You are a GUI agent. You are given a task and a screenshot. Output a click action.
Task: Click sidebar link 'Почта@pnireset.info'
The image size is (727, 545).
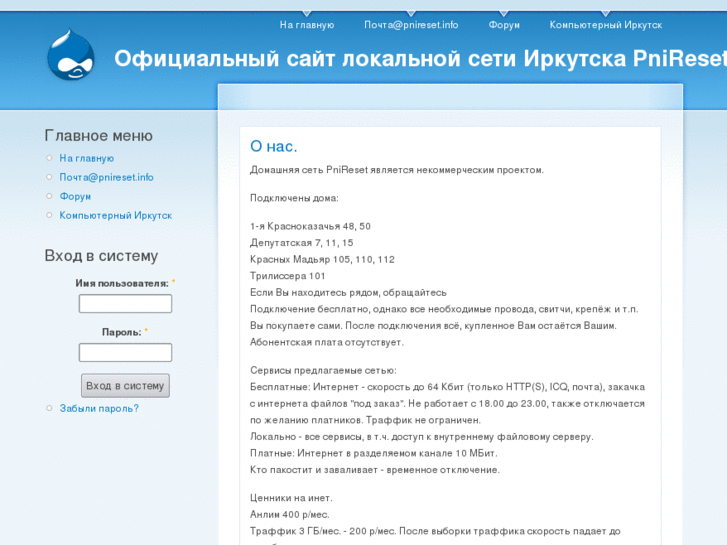106,177
